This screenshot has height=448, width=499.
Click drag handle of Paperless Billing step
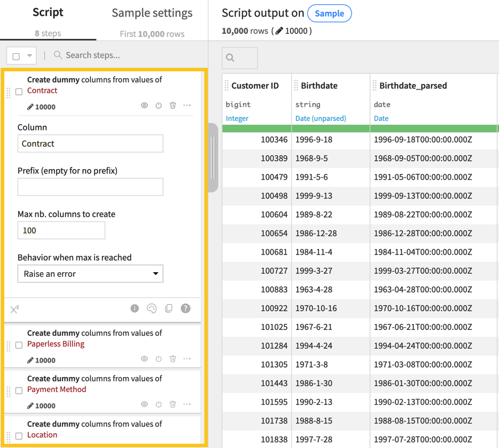8,346
